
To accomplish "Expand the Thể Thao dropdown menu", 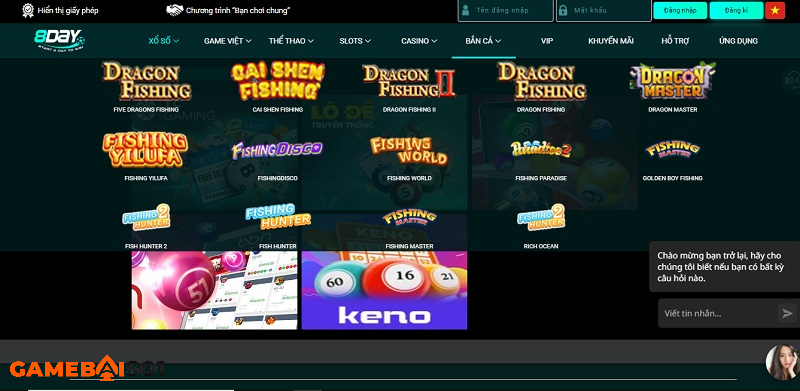I will 291,41.
